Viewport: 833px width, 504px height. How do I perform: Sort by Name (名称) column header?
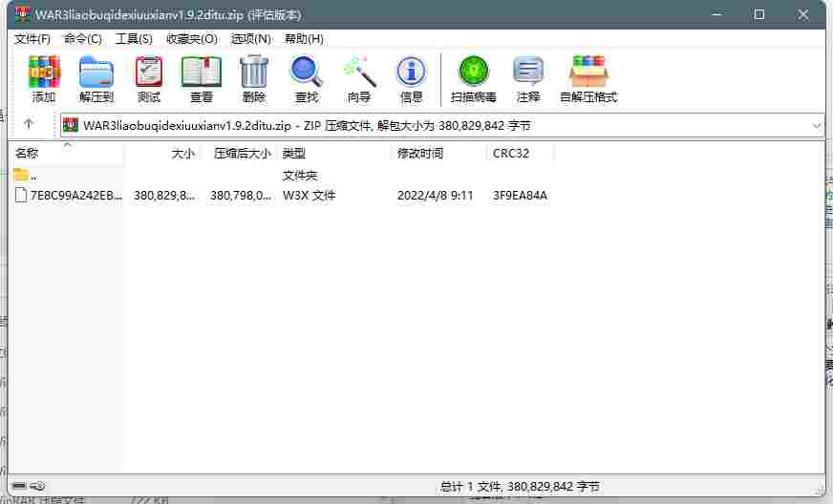pyautogui.click(x=27, y=154)
